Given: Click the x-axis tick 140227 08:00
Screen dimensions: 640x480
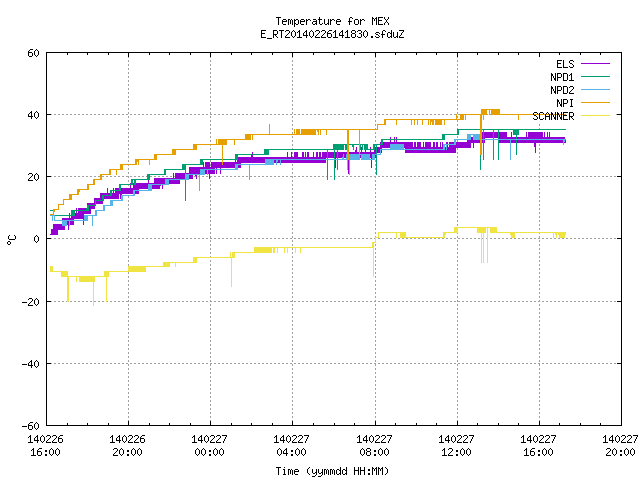Looking at the screenshot, I should coord(374,446).
